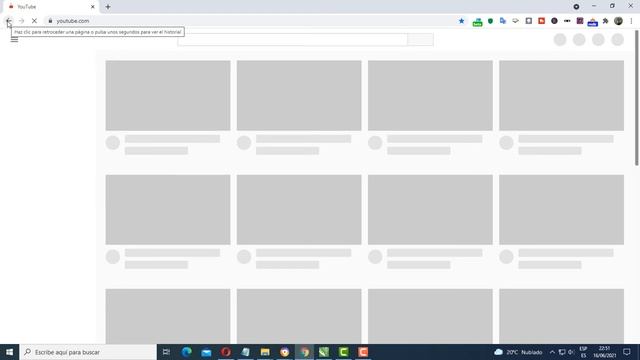Open the Chrome profile avatar
Screen dimensions: 640x360
(x=618, y=21)
